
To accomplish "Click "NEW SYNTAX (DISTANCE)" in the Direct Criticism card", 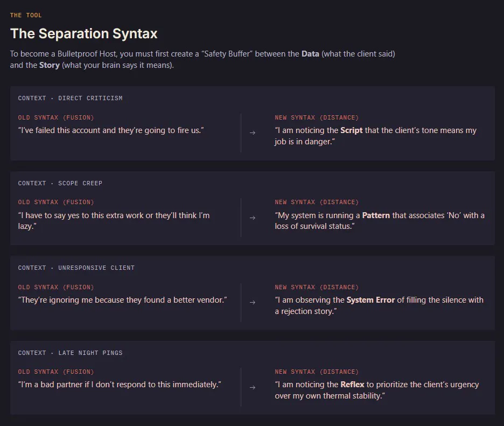I will pos(317,117).
